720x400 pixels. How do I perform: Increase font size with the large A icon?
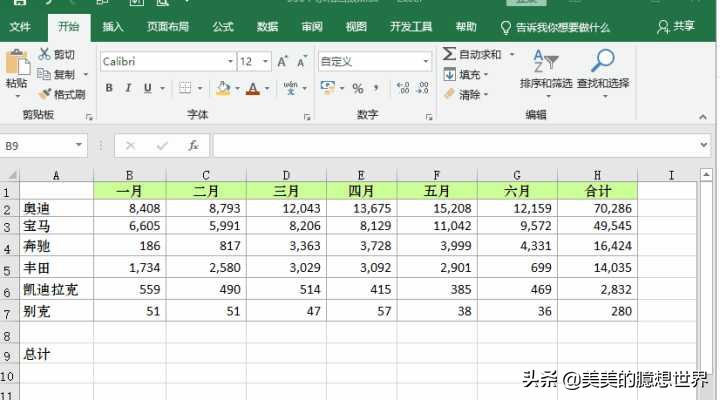coord(282,62)
